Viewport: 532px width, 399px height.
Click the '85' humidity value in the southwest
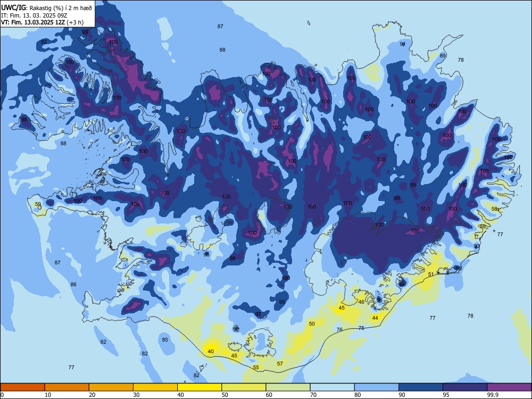[x=165, y=339]
